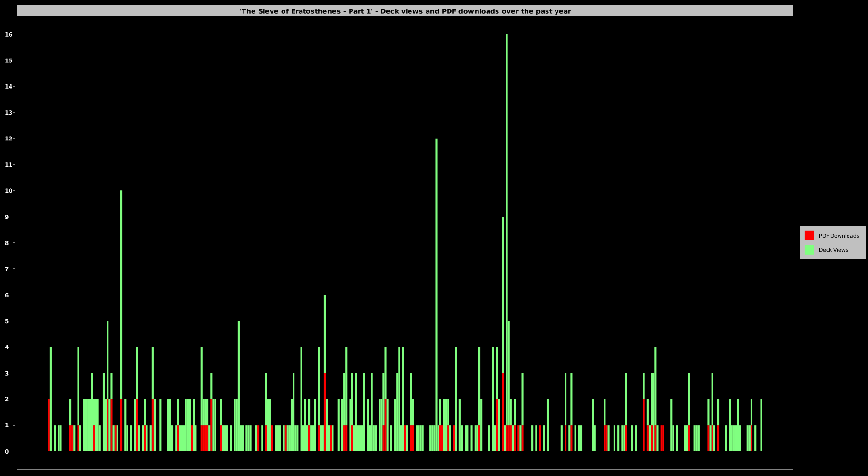Screen dimensions: 868x476
Task: Click the y-axis label 1
Action: [x=7, y=426]
